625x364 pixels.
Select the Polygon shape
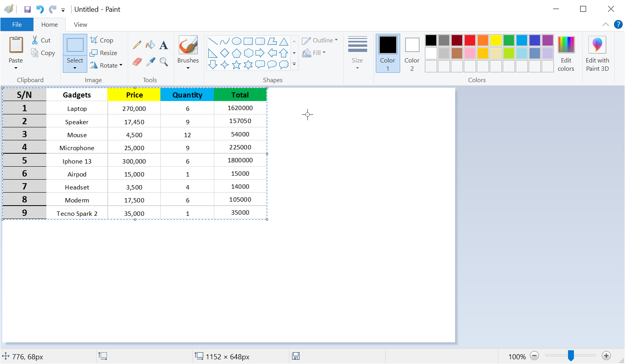click(272, 41)
